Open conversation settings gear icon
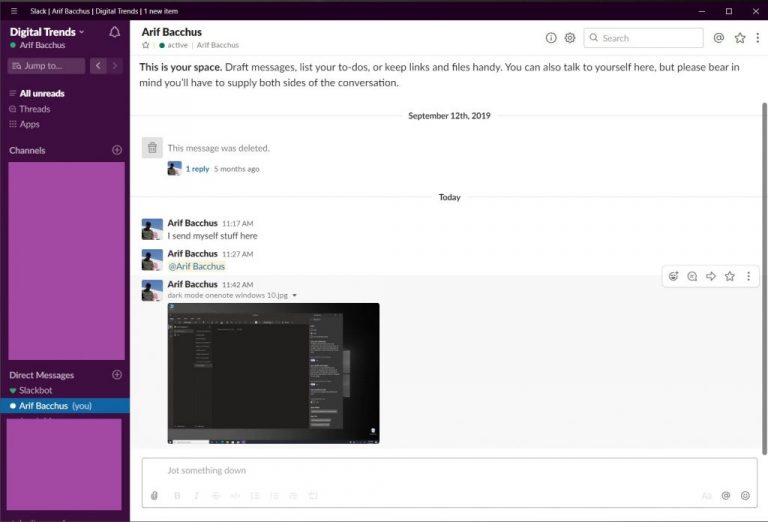This screenshot has width=768, height=522. point(570,38)
